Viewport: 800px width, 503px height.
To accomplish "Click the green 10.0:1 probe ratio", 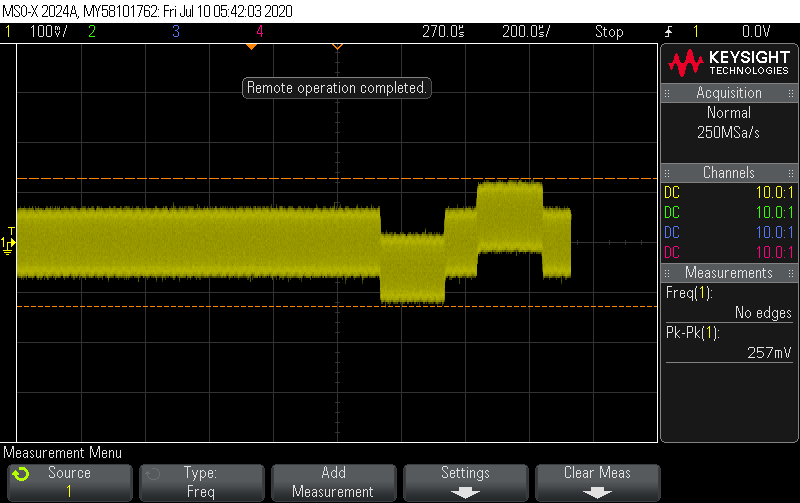I will pyautogui.click(x=774, y=213).
